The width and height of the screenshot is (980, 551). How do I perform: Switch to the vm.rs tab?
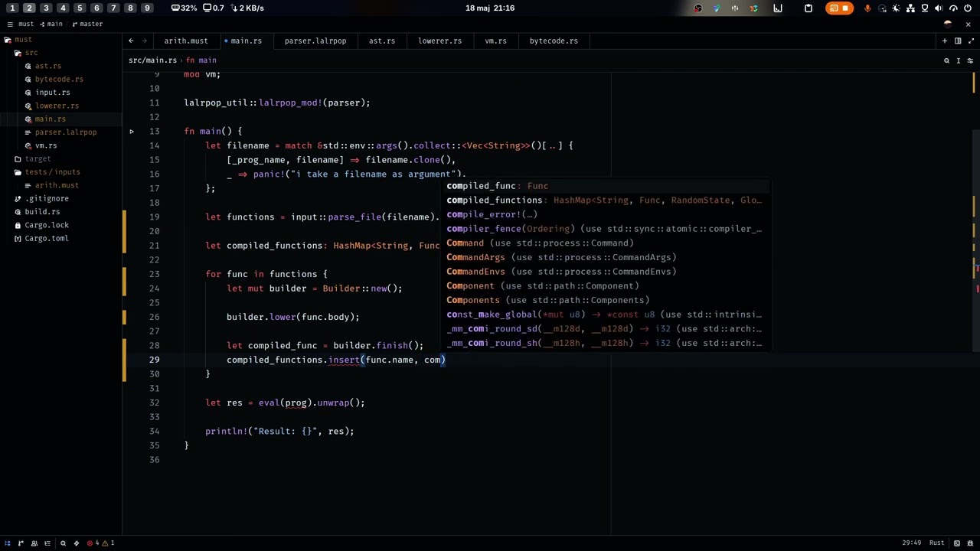[495, 41]
